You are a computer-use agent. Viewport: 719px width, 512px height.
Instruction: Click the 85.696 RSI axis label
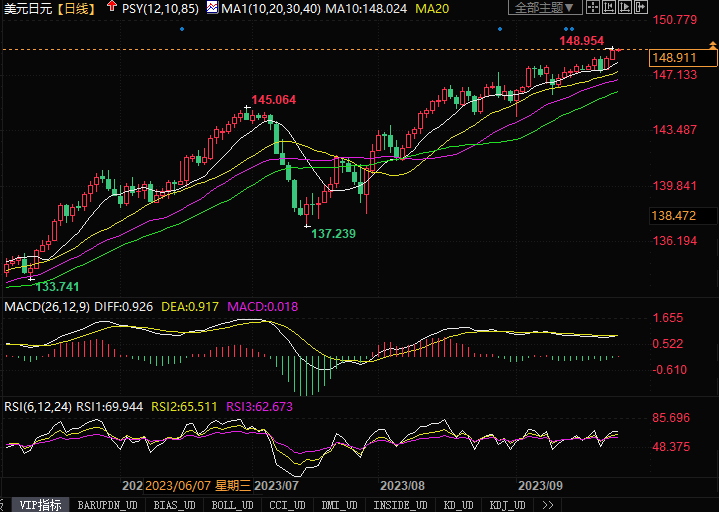point(671,418)
